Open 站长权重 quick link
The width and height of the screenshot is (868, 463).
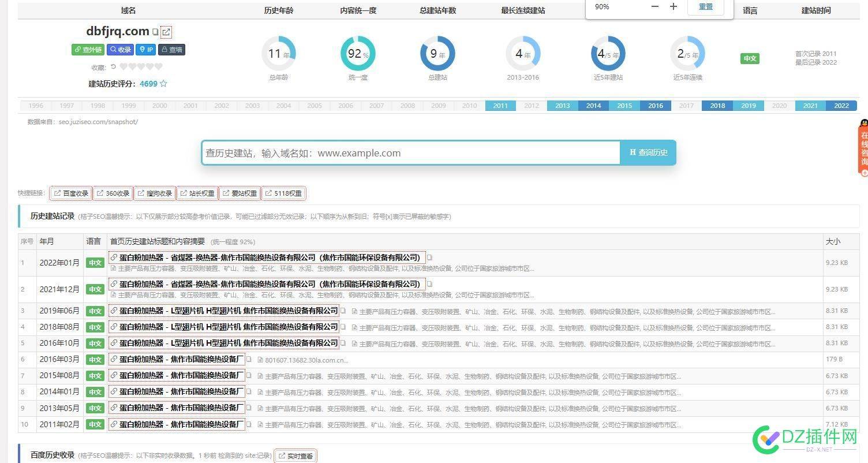click(x=197, y=193)
